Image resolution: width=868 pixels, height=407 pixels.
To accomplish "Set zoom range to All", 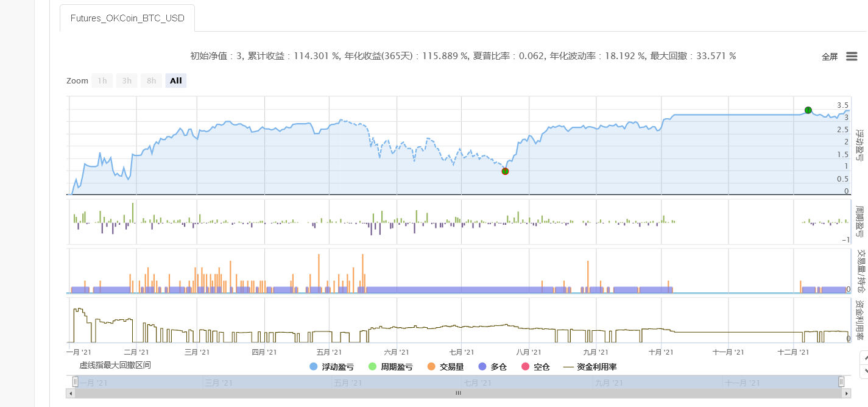I will (x=175, y=80).
